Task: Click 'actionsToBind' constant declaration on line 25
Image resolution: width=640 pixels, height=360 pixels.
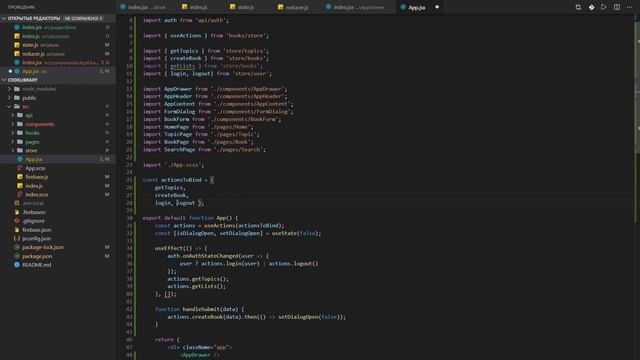Action: click(181, 180)
